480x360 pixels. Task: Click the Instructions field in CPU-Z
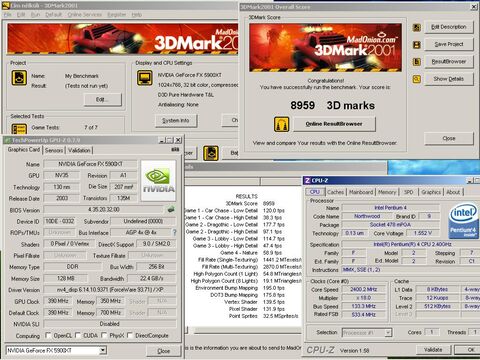pos(412,270)
